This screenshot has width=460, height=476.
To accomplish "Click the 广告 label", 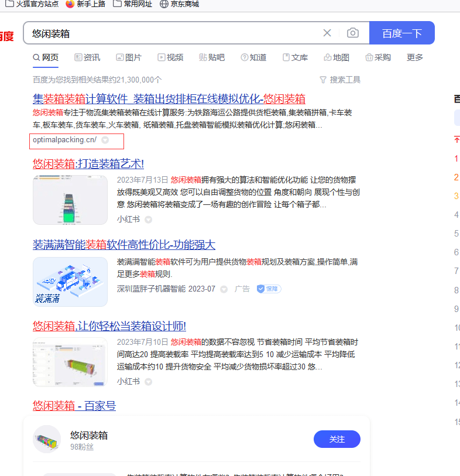I will (x=242, y=289).
